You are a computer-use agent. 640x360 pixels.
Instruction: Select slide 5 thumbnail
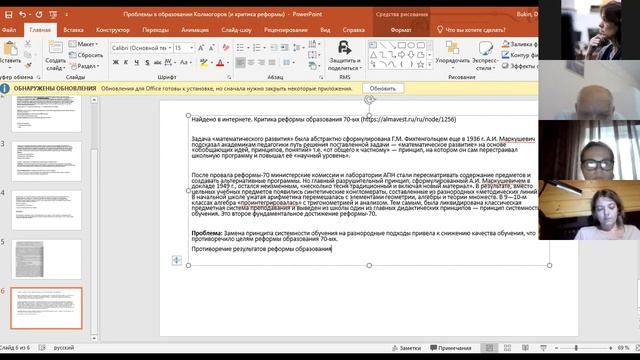pos(47,259)
